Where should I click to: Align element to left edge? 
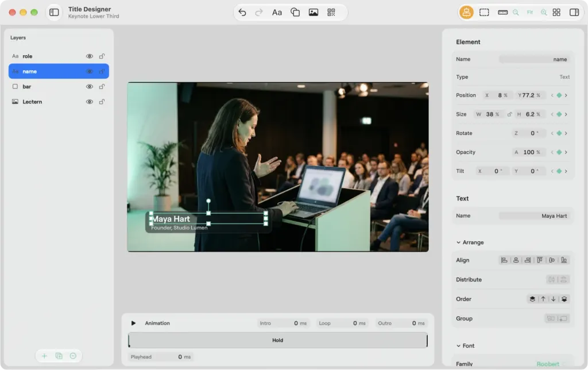click(x=504, y=260)
